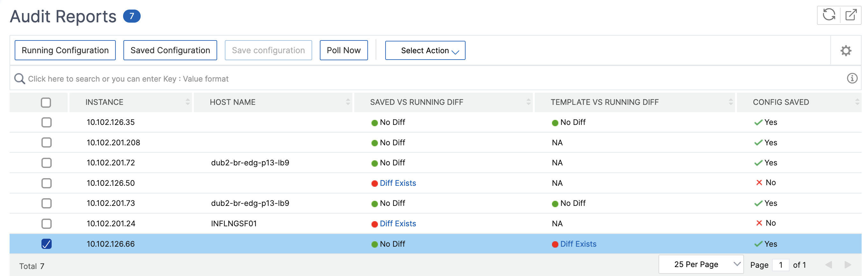This screenshot has width=868, height=276.
Task: Go to previous page arrow
Action: point(828,265)
